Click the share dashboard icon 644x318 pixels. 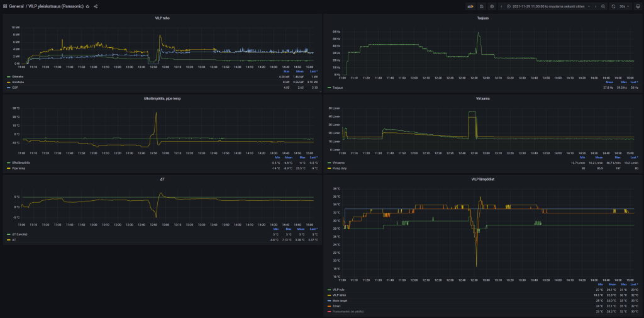[x=96, y=6]
